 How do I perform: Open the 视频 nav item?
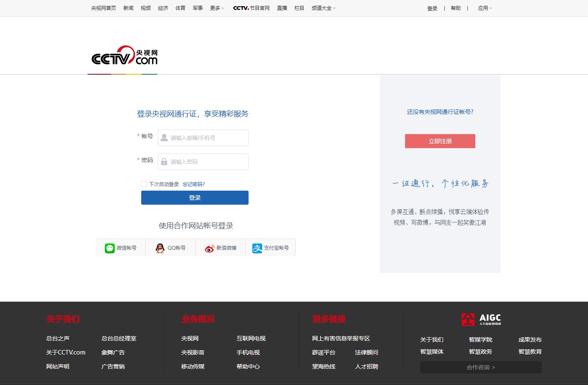click(146, 8)
